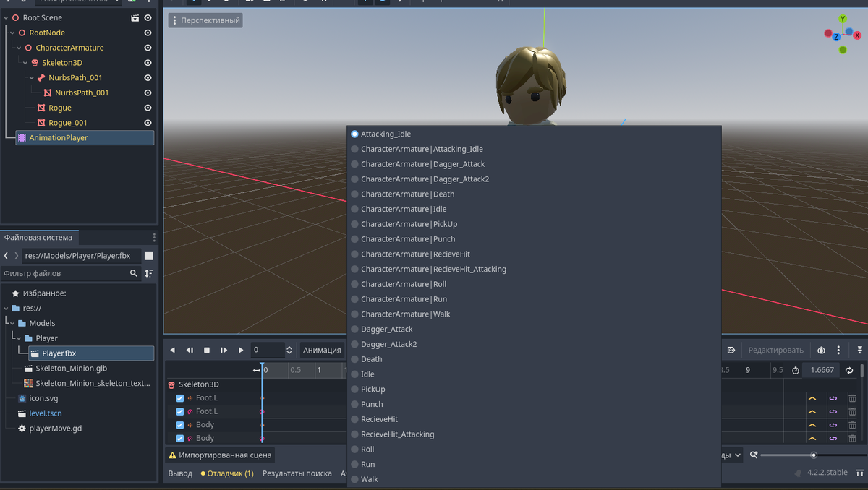
Task: Go back in FileSystem path history
Action: click(7, 256)
